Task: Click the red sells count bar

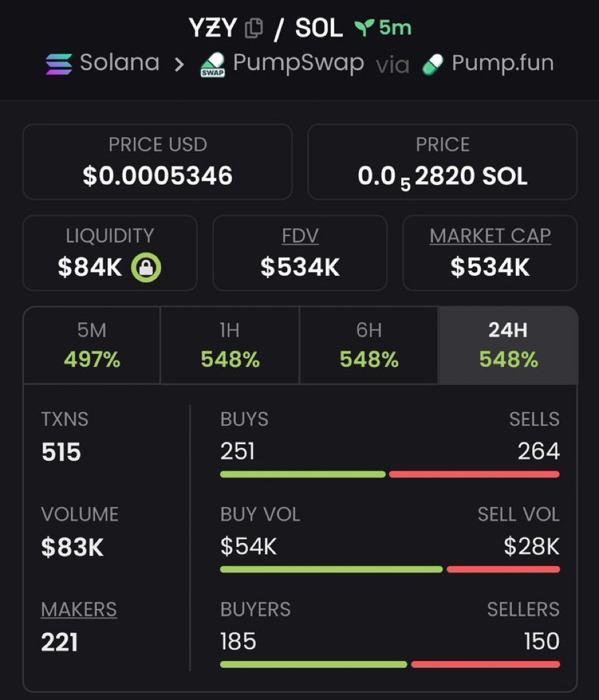Action: click(x=474, y=474)
